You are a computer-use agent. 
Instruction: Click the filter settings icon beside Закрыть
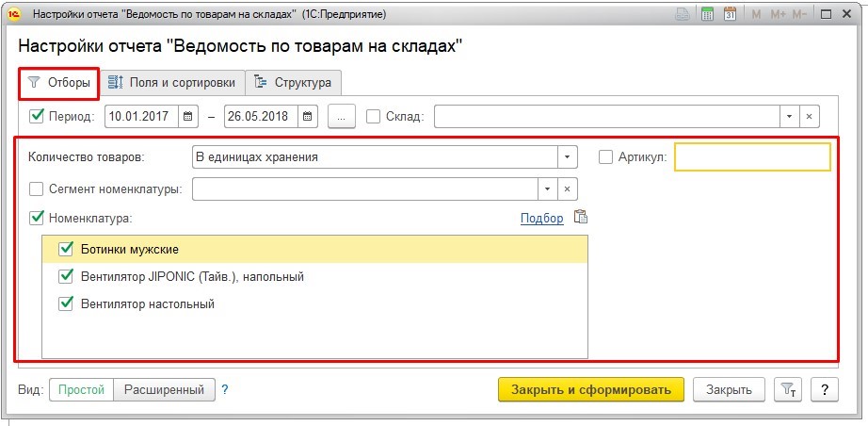click(786, 390)
